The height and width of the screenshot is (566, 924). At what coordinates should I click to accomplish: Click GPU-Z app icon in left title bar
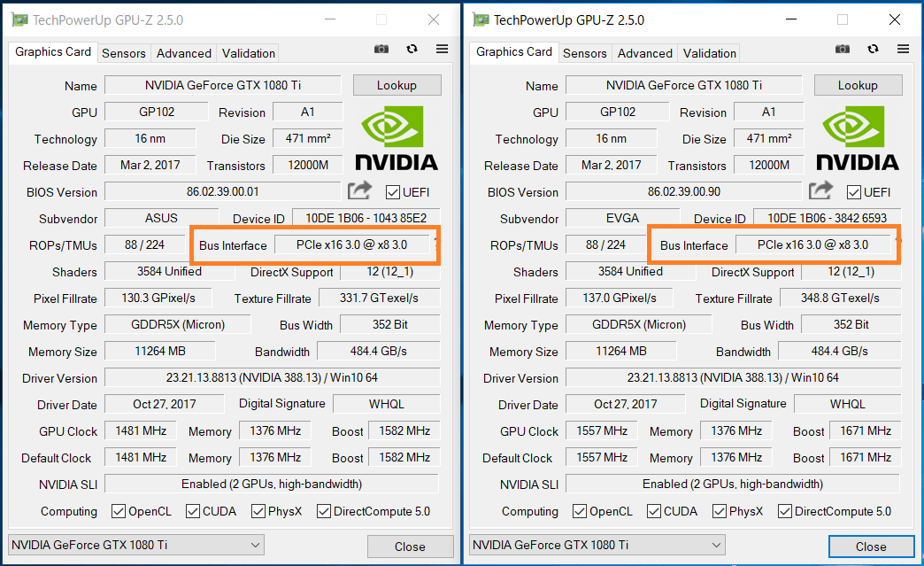point(20,19)
